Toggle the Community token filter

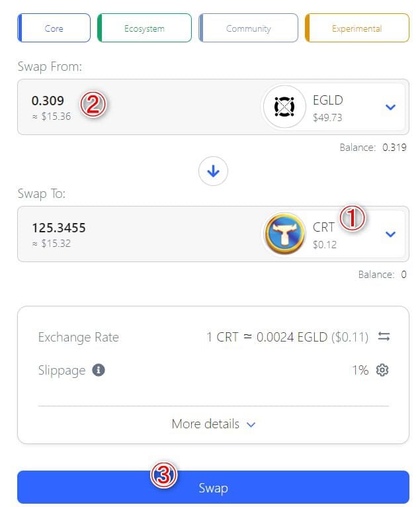(x=248, y=28)
